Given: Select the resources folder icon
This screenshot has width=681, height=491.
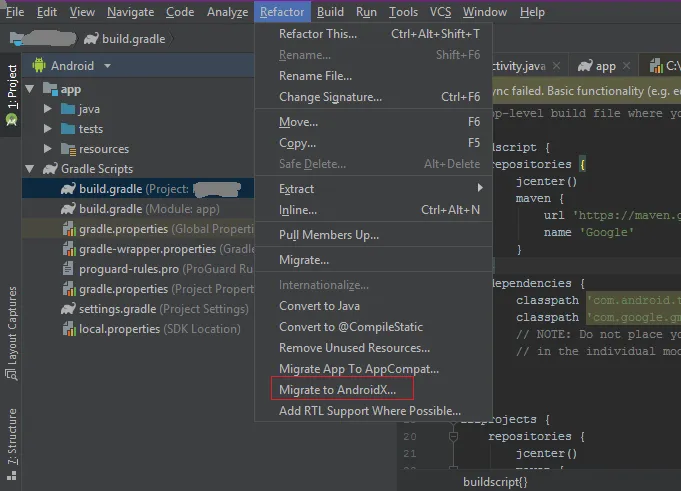Looking at the screenshot, I should (x=69, y=149).
